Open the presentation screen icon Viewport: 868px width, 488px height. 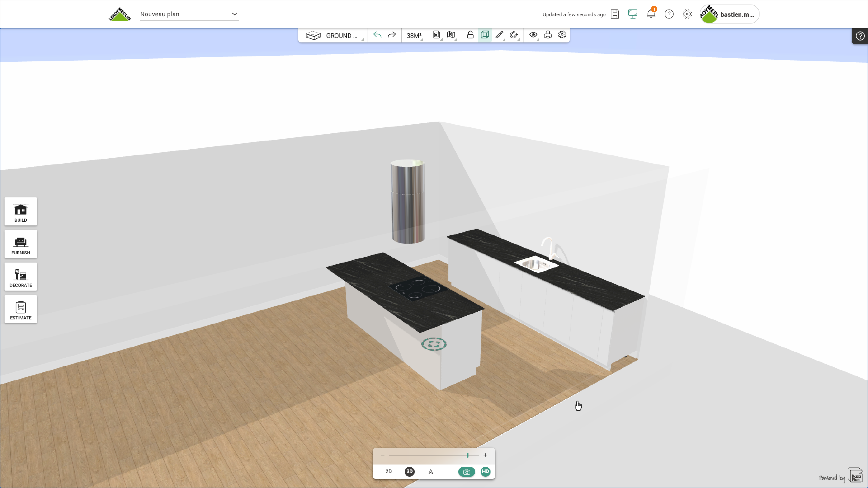tap(633, 14)
